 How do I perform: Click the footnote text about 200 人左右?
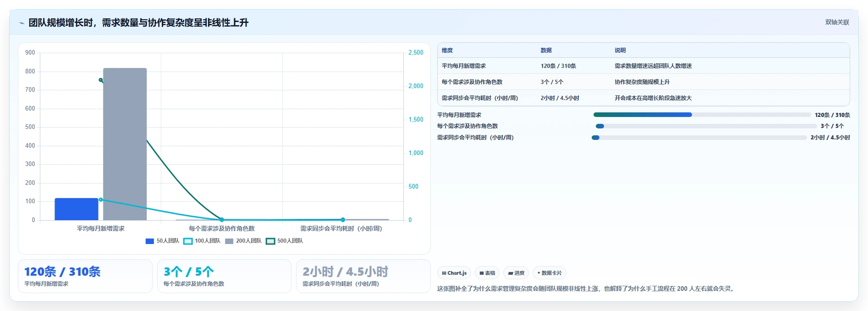pos(586,289)
